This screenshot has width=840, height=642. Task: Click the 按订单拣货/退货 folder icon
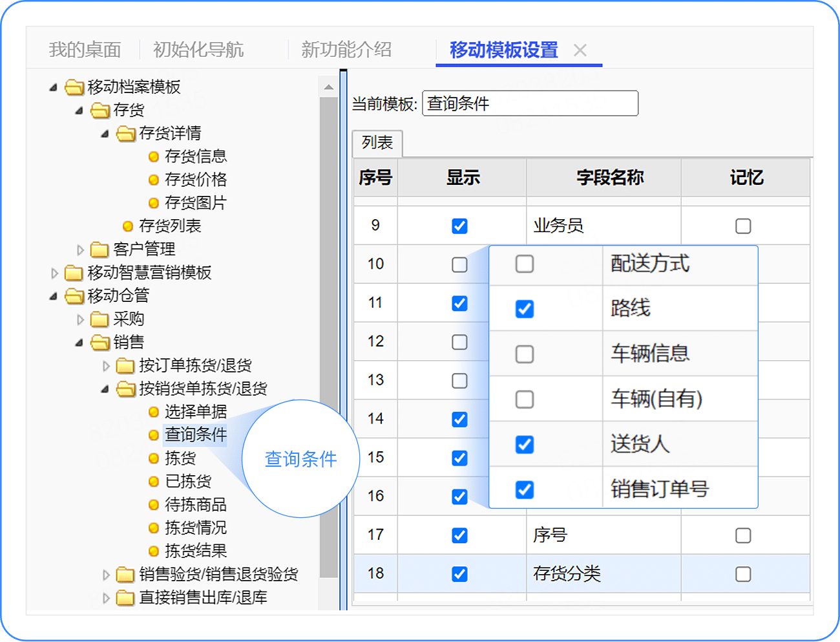point(125,366)
